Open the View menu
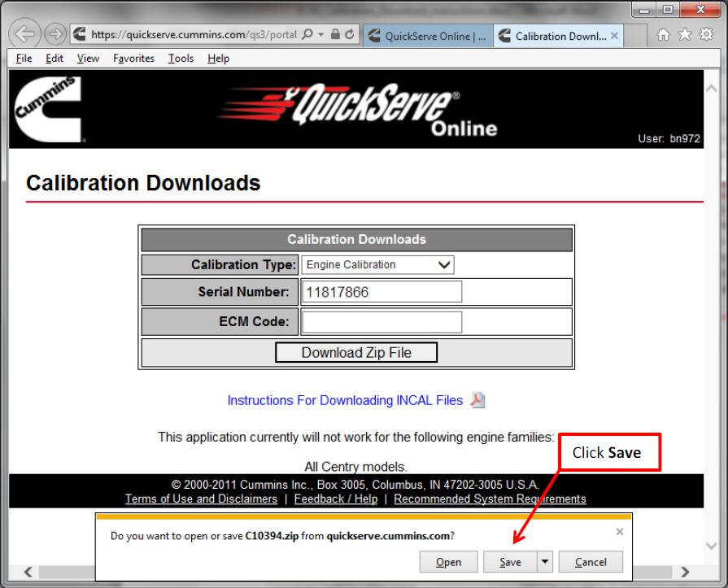 click(x=88, y=59)
